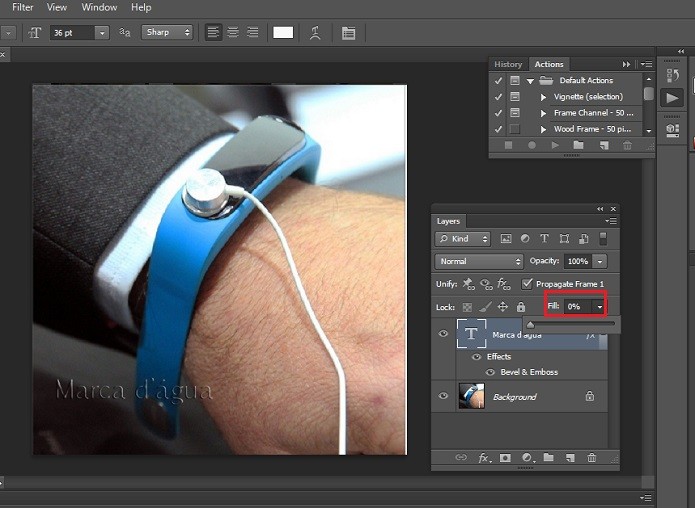Image resolution: width=695 pixels, height=508 pixels.
Task: Expand the Vignette (selection) action
Action: click(543, 97)
